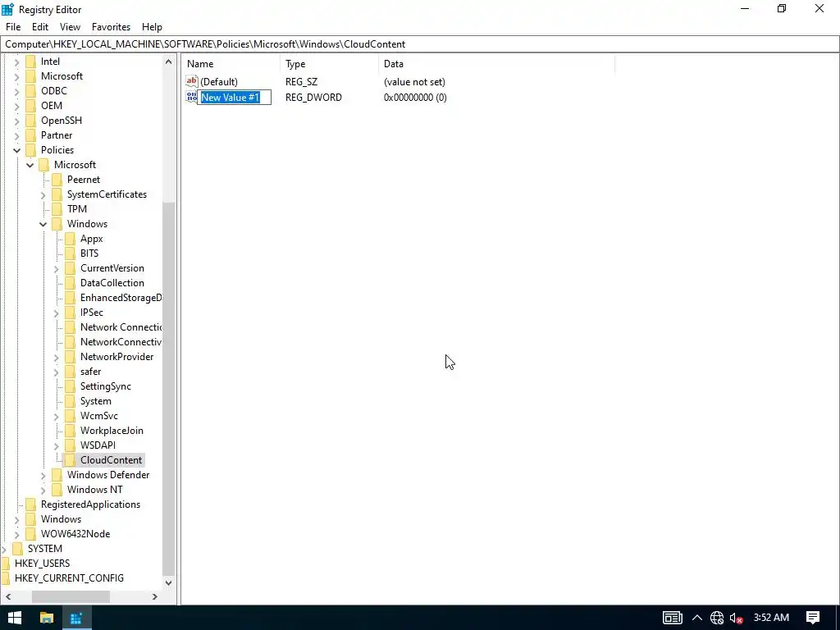
Task: Click the tree vertical scrollbar thumb
Action: point(168,388)
